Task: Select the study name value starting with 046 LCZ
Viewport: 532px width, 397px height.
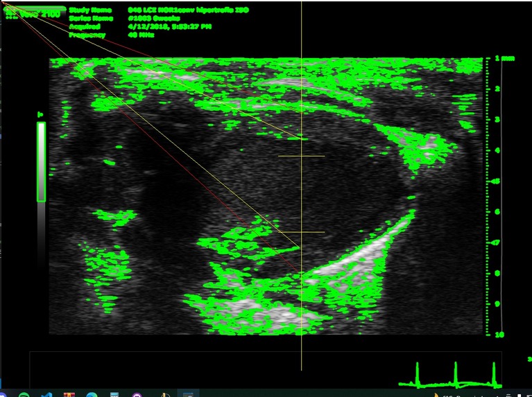Action: click(188, 10)
